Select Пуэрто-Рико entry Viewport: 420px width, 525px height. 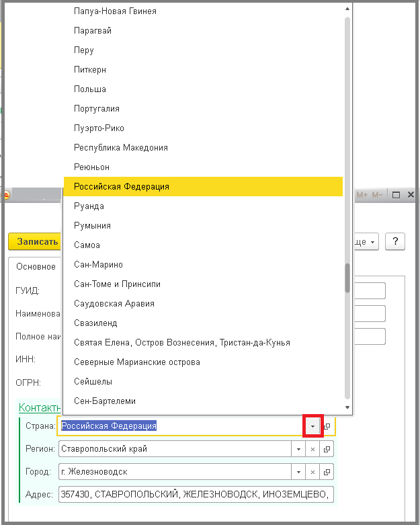[203, 128]
